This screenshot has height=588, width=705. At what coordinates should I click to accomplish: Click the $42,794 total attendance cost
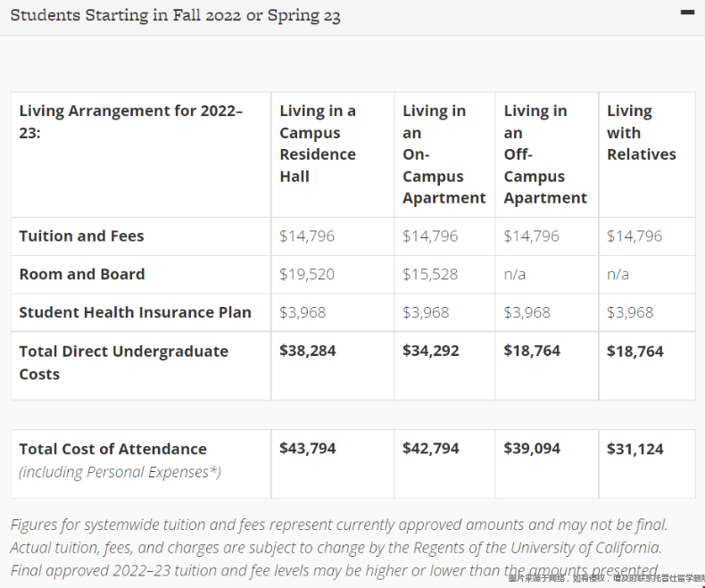tap(431, 448)
